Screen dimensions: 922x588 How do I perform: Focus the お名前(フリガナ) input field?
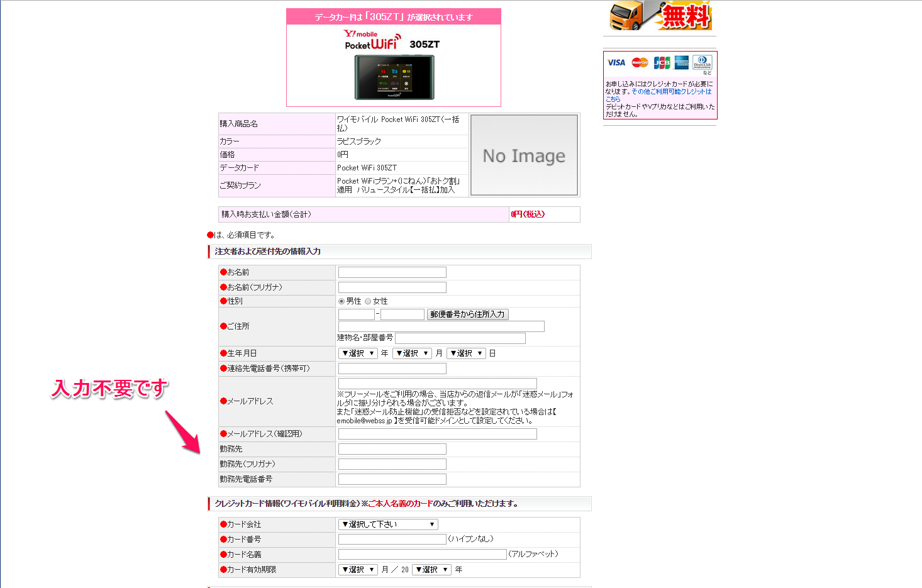[x=392, y=287]
